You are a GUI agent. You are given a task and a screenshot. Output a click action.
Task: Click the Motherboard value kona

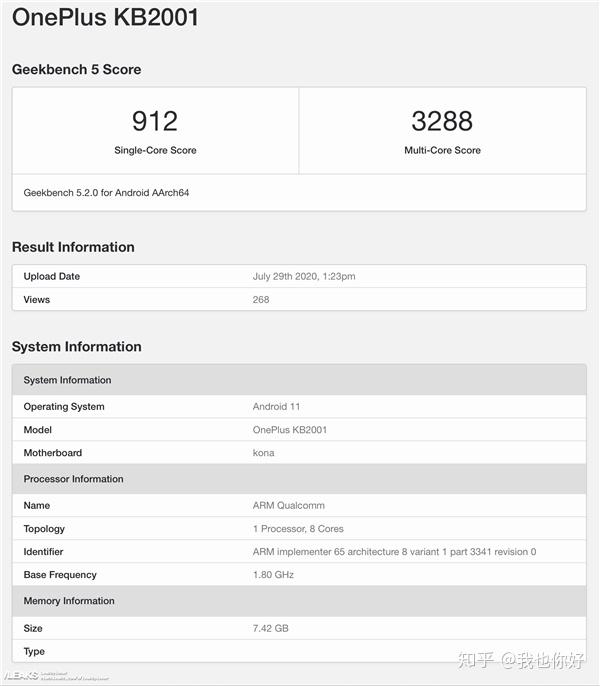[263, 453]
